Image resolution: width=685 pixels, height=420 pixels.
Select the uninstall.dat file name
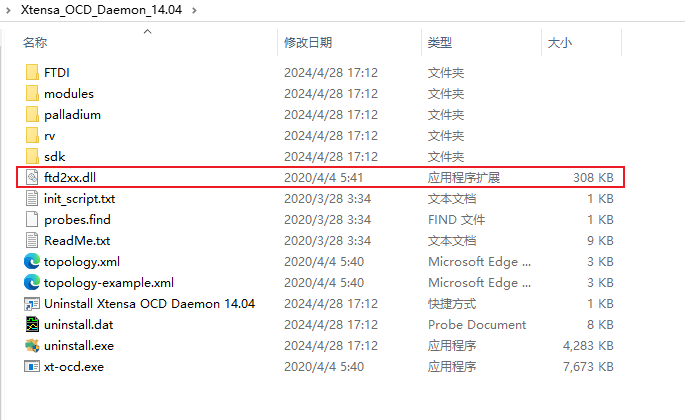[x=79, y=325]
